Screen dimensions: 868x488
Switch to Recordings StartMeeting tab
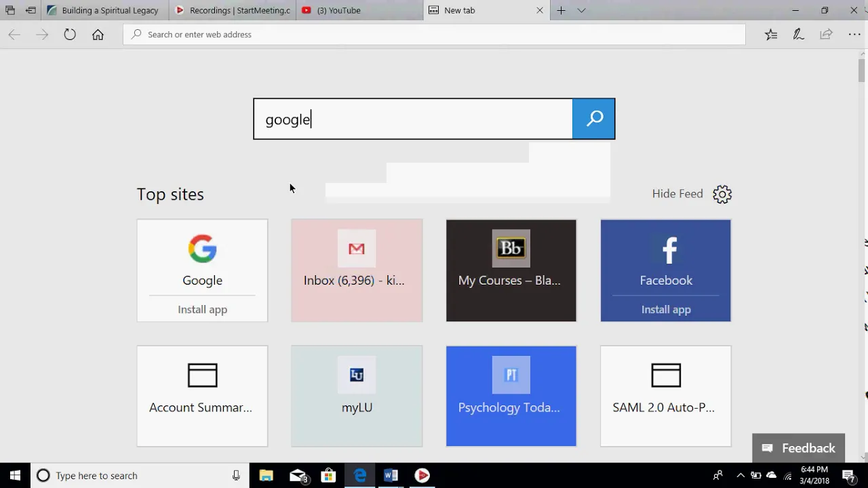(x=232, y=10)
